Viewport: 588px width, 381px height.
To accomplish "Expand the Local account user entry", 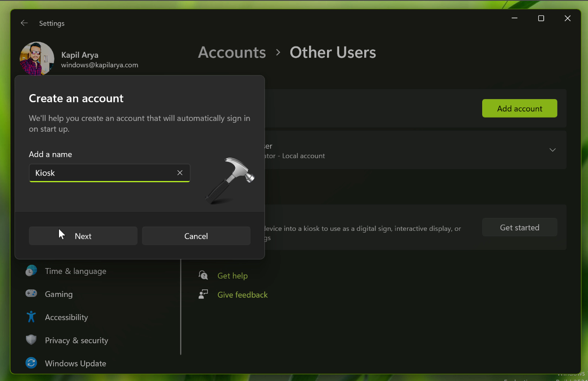I will coord(552,150).
